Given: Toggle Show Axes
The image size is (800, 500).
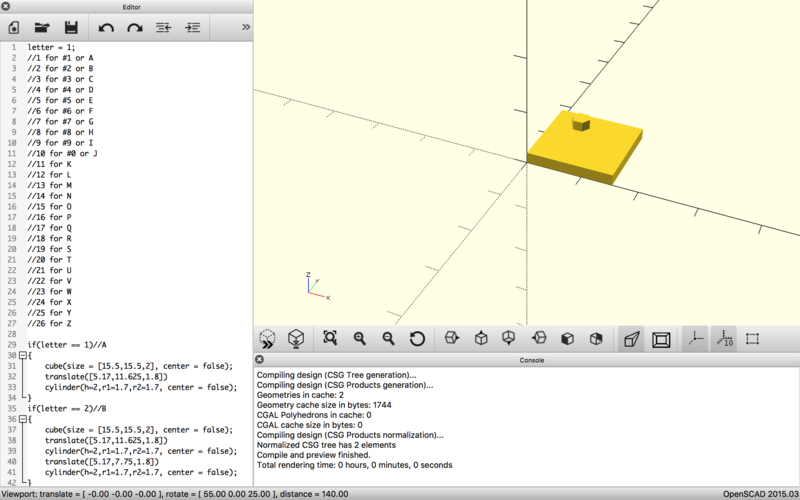Looking at the screenshot, I should (x=695, y=339).
